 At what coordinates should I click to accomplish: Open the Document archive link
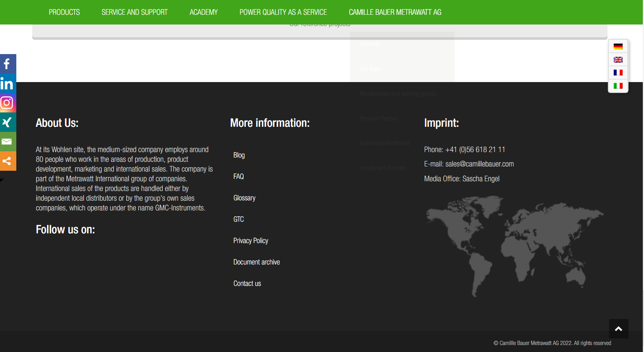256,262
